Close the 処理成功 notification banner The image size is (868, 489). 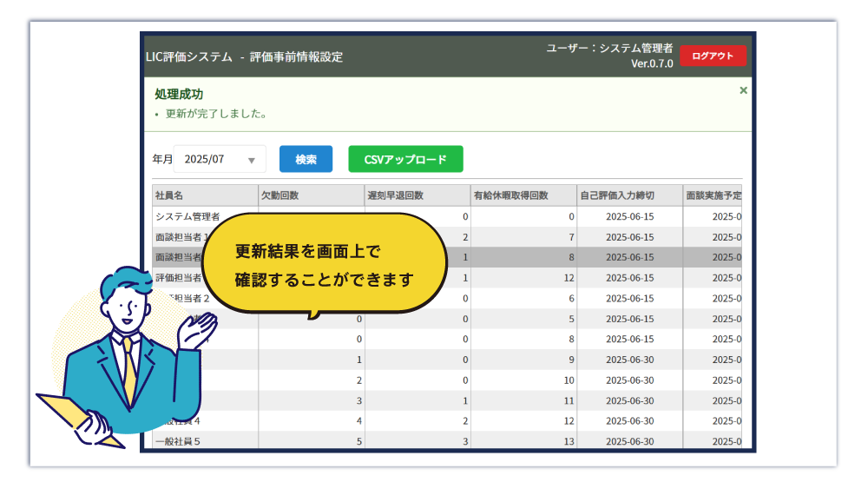pos(743,90)
